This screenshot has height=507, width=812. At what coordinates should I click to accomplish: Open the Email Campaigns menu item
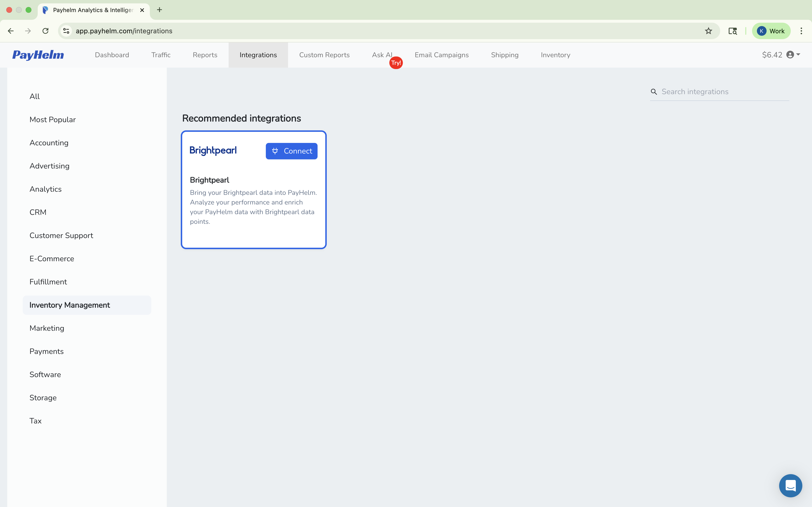[441, 55]
